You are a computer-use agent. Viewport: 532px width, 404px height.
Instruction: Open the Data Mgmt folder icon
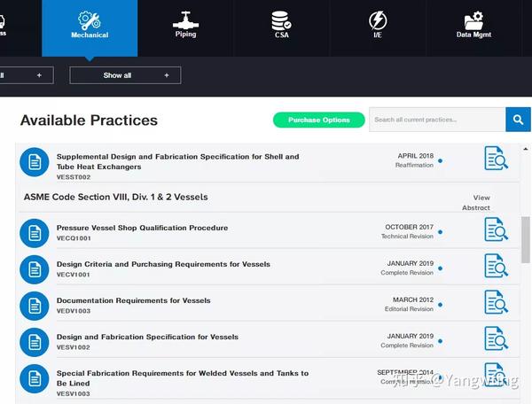tap(473, 20)
